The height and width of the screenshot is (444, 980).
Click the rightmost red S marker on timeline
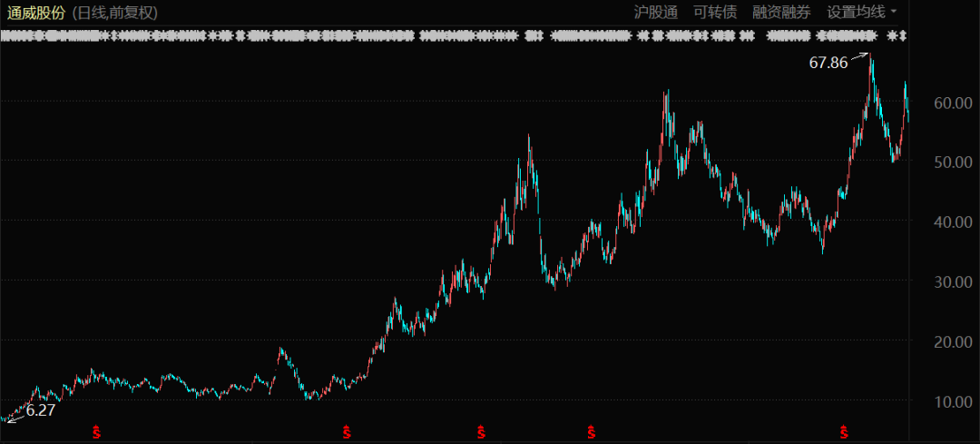845,431
